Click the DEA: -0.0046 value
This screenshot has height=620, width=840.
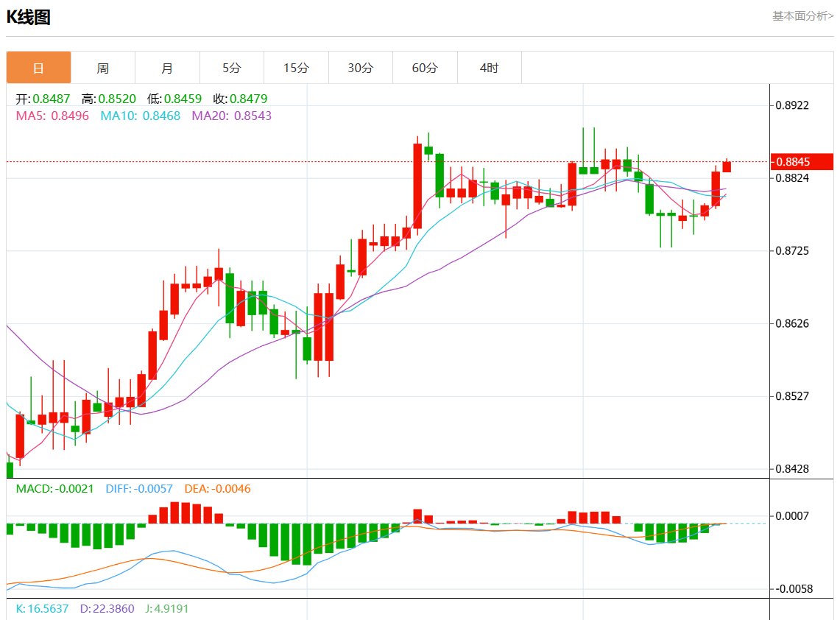click(217, 489)
